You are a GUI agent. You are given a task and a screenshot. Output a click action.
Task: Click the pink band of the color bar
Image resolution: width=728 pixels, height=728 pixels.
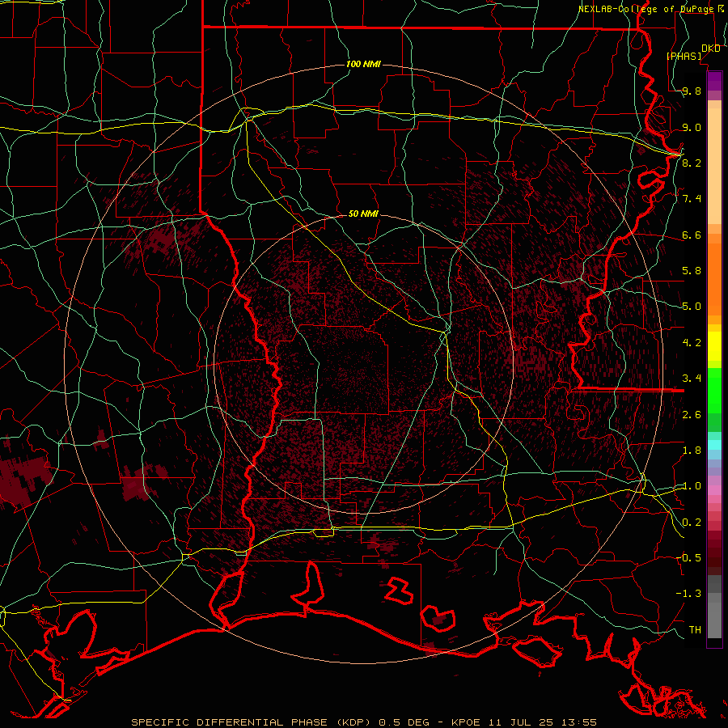pyautogui.click(x=714, y=490)
